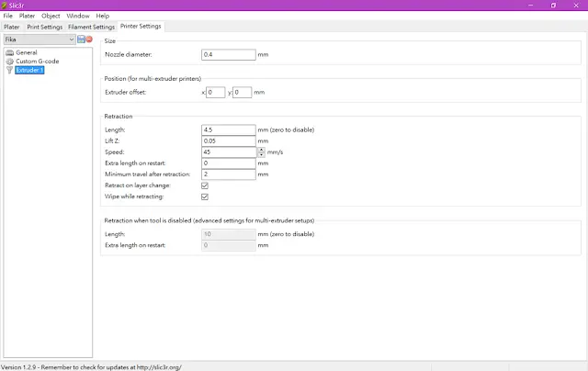
Task: Click the Minimum travel after retraction field
Action: pyautogui.click(x=229, y=174)
